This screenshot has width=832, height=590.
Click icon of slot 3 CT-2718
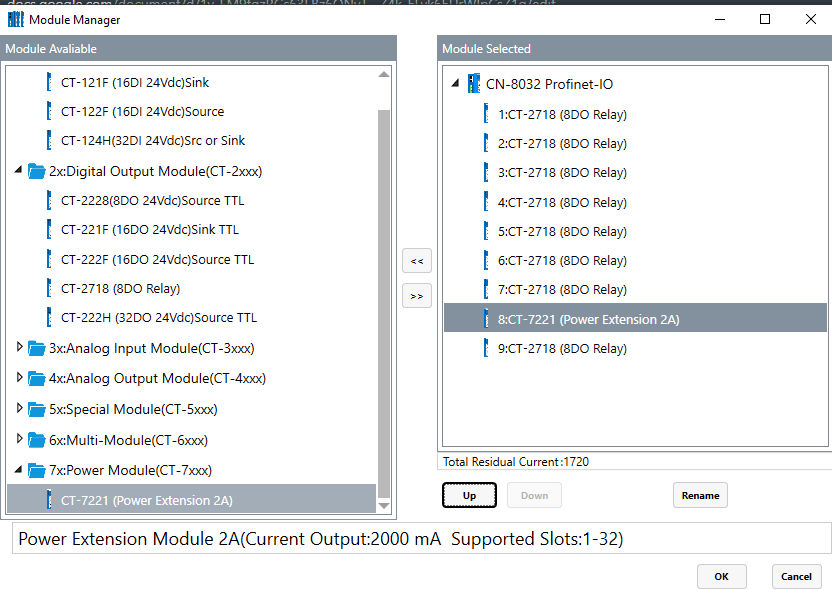pyautogui.click(x=486, y=172)
